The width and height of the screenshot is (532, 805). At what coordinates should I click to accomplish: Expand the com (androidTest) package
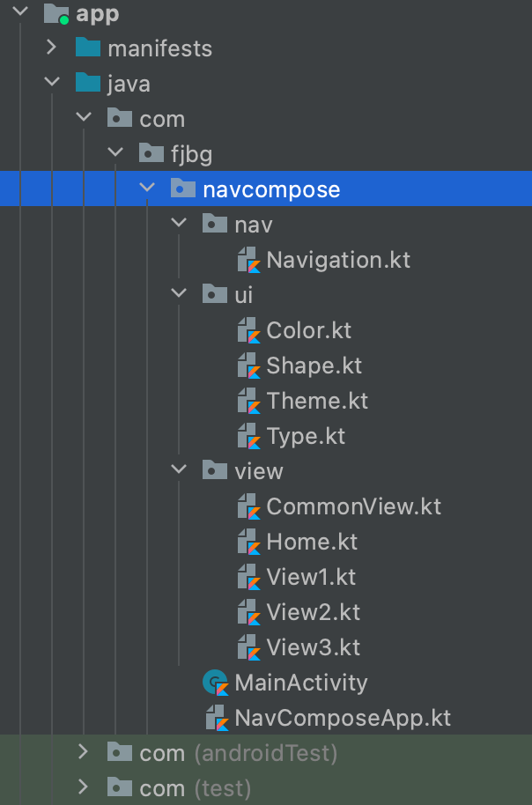coord(84,752)
